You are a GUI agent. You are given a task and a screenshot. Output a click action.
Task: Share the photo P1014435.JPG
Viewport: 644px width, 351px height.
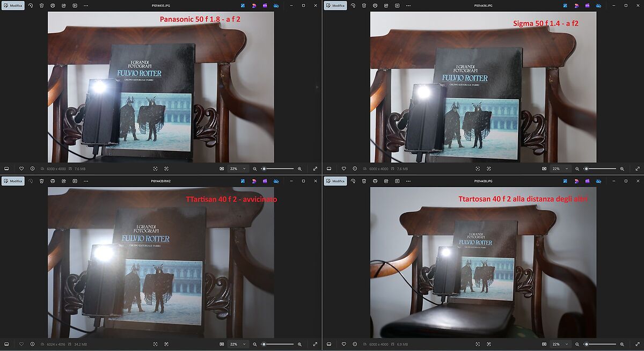coord(63,5)
